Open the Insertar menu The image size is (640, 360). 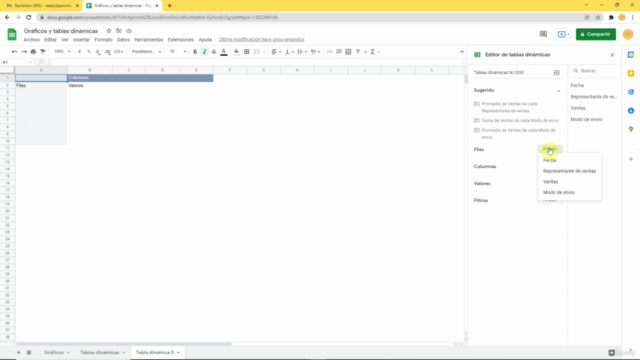[x=81, y=40]
